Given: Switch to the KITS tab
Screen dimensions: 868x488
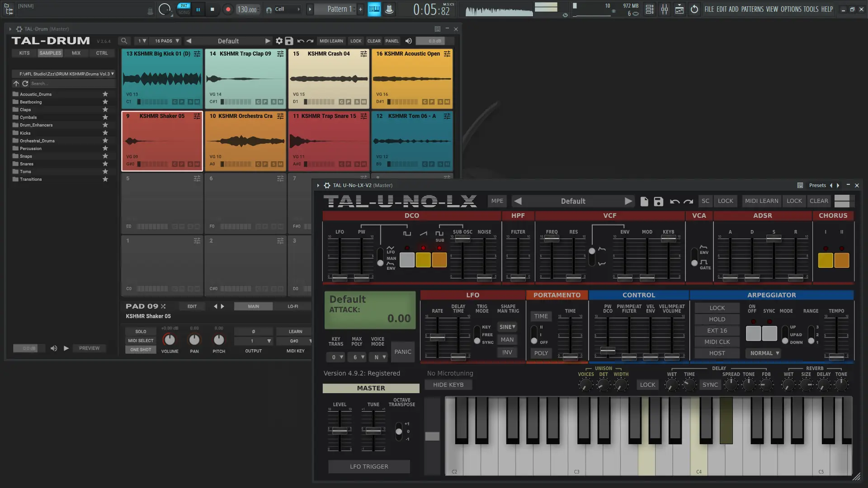Looking at the screenshot, I should click(x=24, y=53).
